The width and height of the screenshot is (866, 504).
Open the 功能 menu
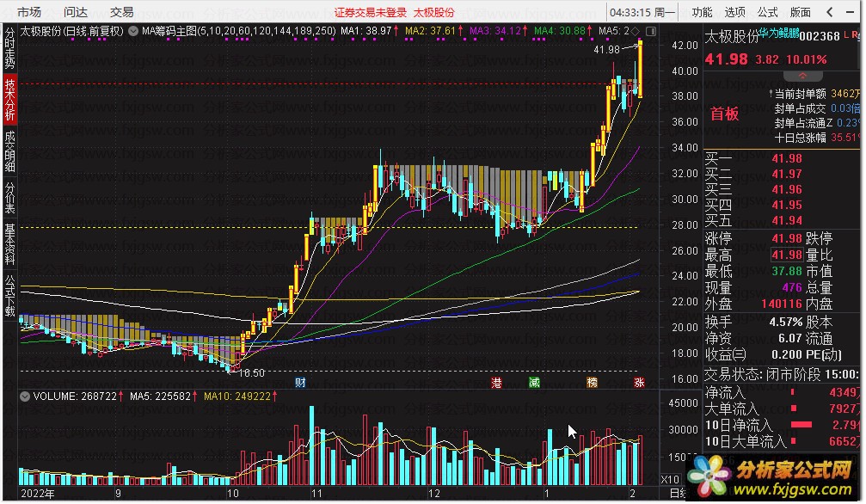(702, 11)
